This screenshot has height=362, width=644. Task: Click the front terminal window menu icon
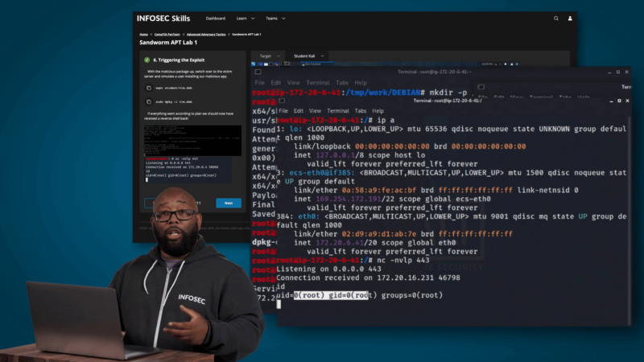click(x=280, y=101)
